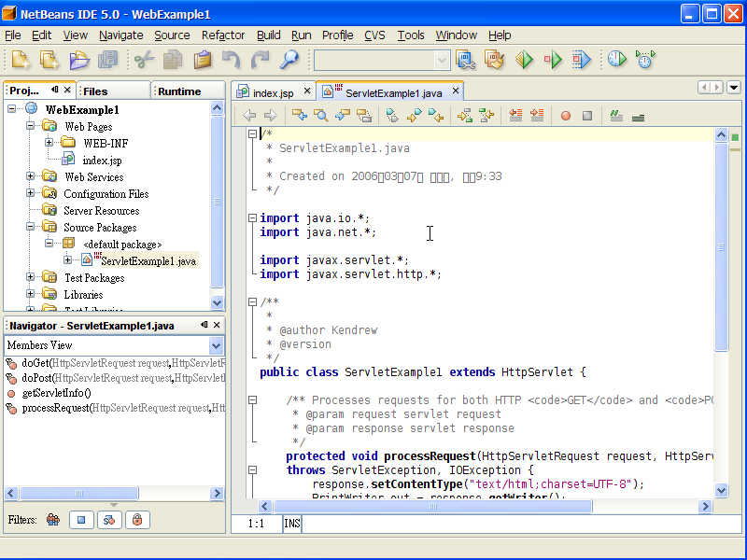
Task: Click the Find Next Occurrence icon
Action: (x=343, y=115)
